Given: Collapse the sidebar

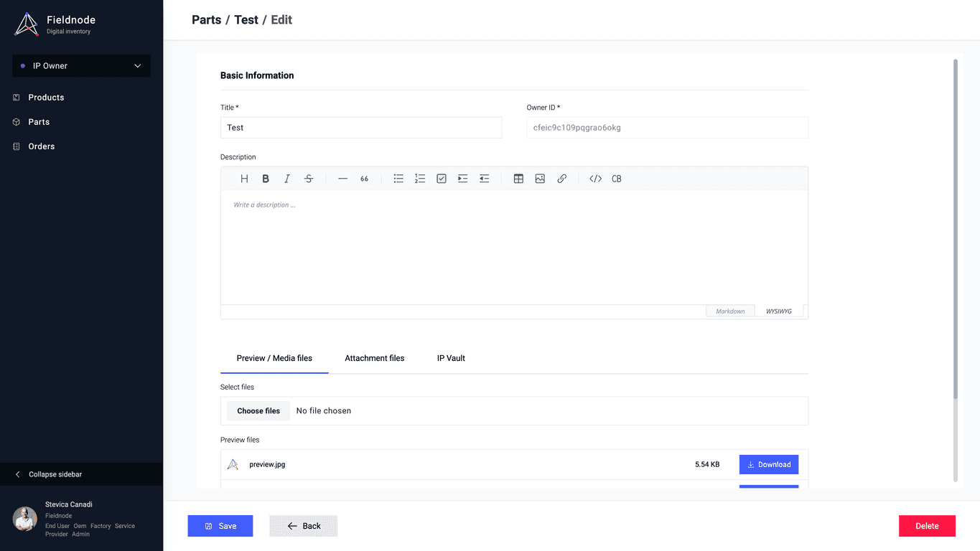Looking at the screenshot, I should point(55,474).
